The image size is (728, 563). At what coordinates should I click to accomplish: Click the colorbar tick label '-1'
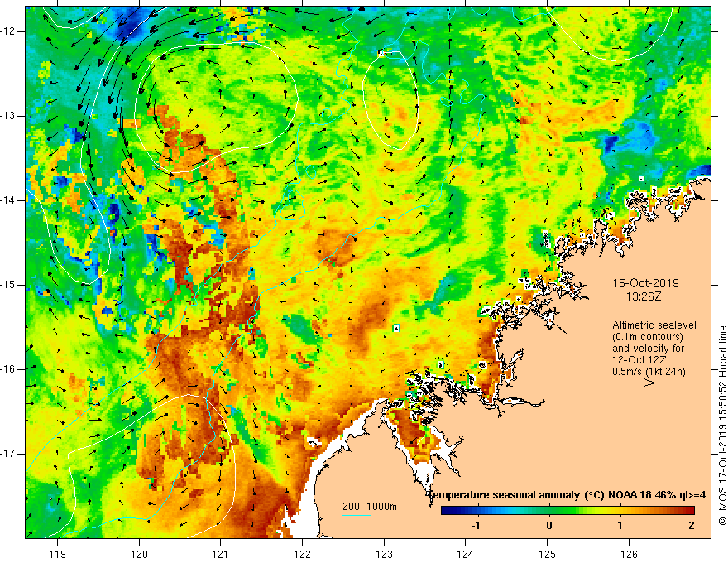(476, 526)
